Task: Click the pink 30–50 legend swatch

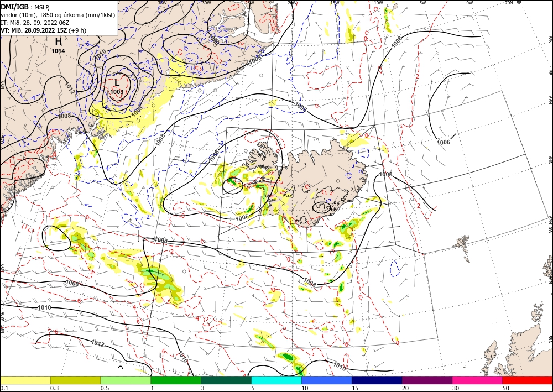Action: [478, 380]
